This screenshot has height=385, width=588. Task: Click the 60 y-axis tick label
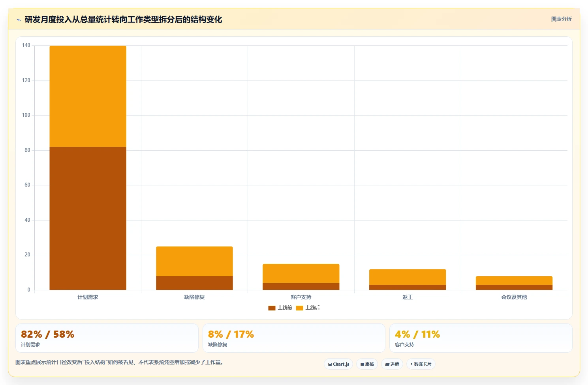[x=27, y=185]
